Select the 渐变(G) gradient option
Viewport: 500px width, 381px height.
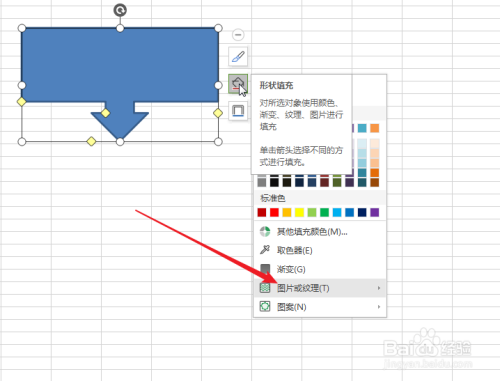point(320,269)
